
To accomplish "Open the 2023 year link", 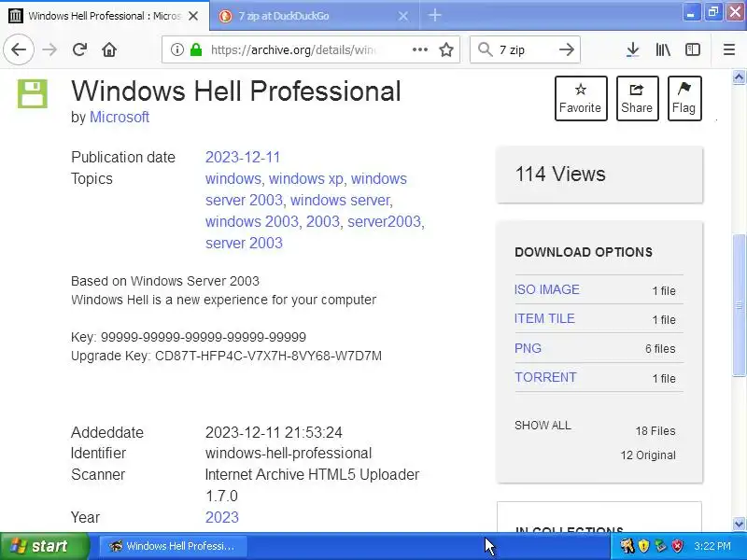I will click(222, 517).
